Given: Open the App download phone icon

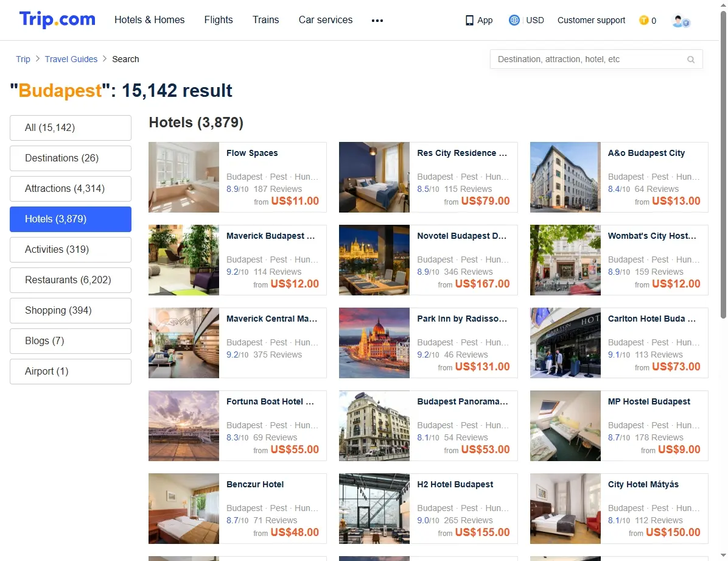Looking at the screenshot, I should pos(469,21).
